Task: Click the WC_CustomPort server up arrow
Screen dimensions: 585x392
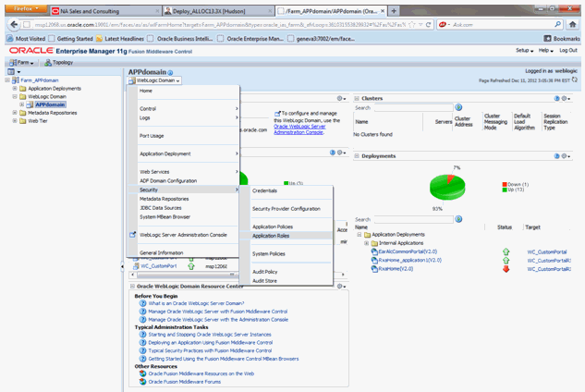Action: point(191,266)
